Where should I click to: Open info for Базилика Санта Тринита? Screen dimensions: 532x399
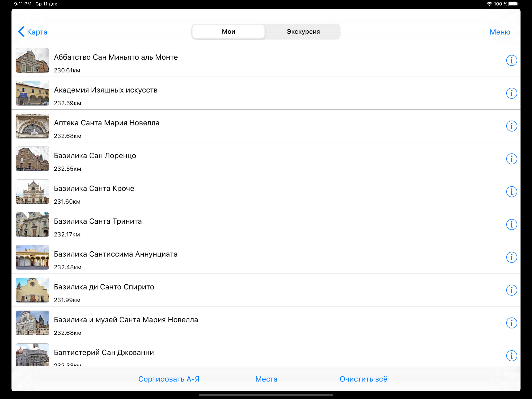pos(511,224)
